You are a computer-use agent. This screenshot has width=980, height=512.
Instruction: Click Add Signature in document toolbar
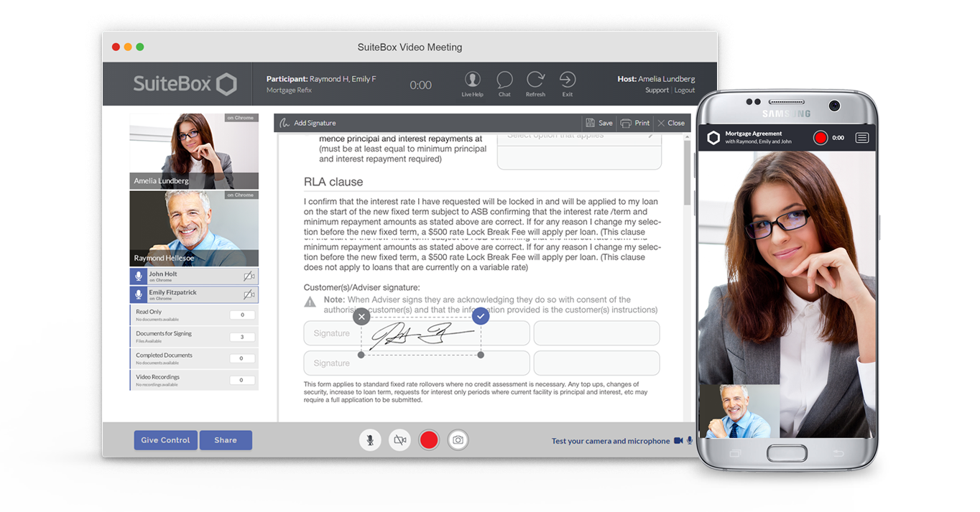coord(308,123)
